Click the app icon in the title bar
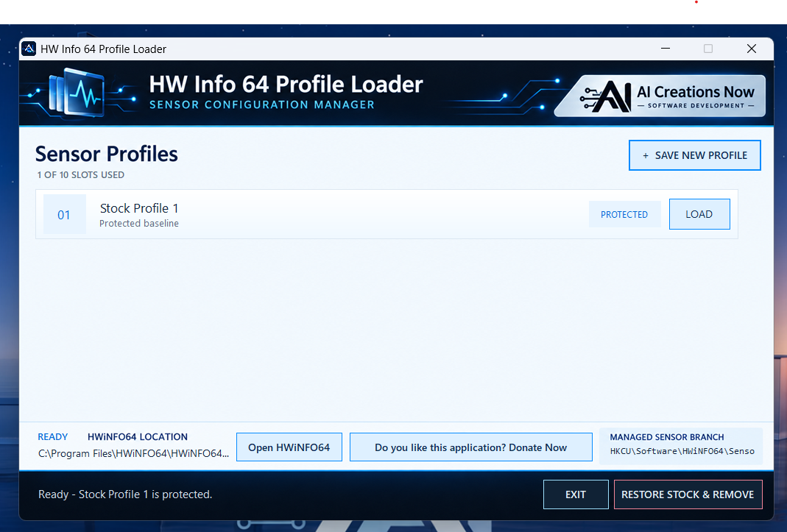 pos(29,49)
